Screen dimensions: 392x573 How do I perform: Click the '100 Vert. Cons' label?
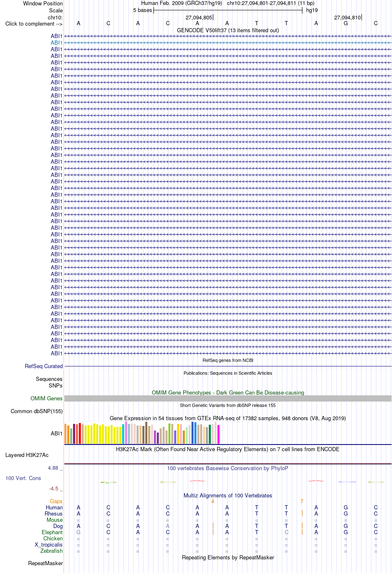(x=23, y=478)
